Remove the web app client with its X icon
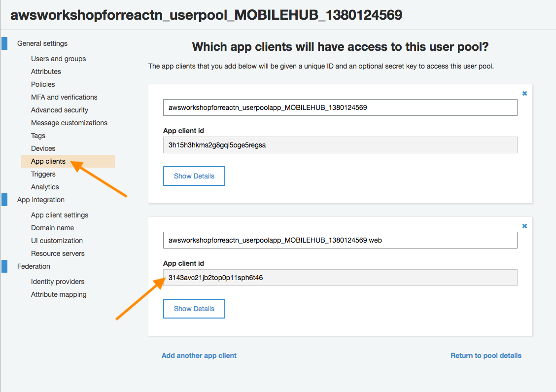The image size is (556, 392). click(x=524, y=226)
